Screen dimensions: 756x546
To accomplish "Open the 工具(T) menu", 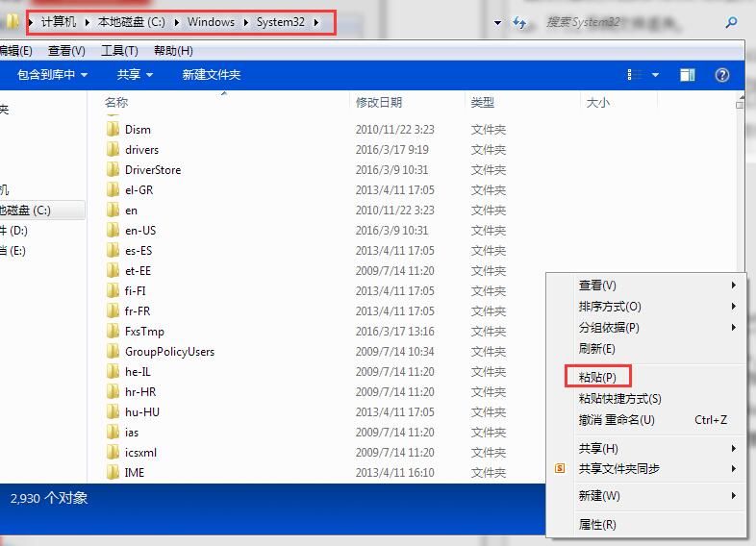I will [x=119, y=51].
